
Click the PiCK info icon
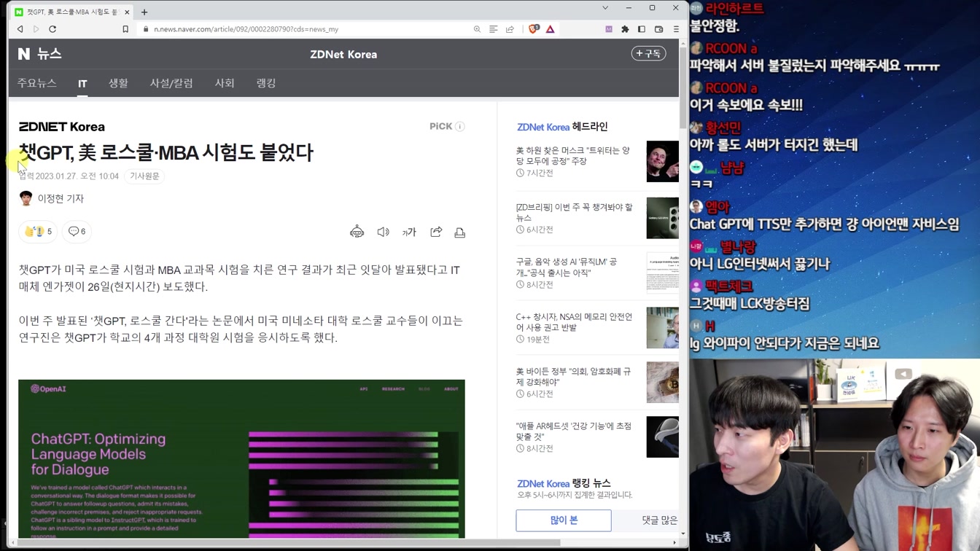pyautogui.click(x=460, y=127)
